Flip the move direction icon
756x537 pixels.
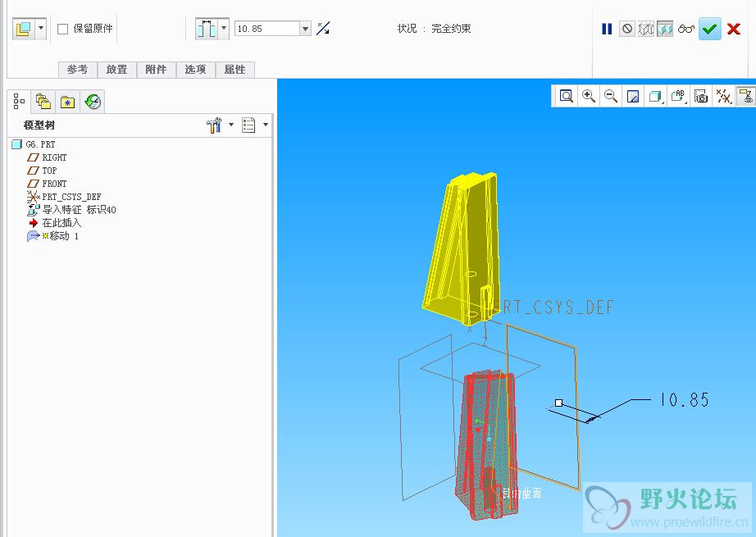click(323, 29)
